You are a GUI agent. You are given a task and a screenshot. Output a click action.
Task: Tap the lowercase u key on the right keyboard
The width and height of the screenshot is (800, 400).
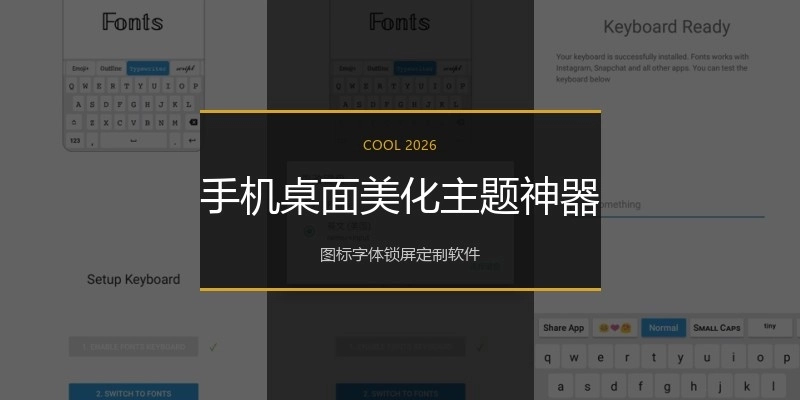[x=707, y=358]
